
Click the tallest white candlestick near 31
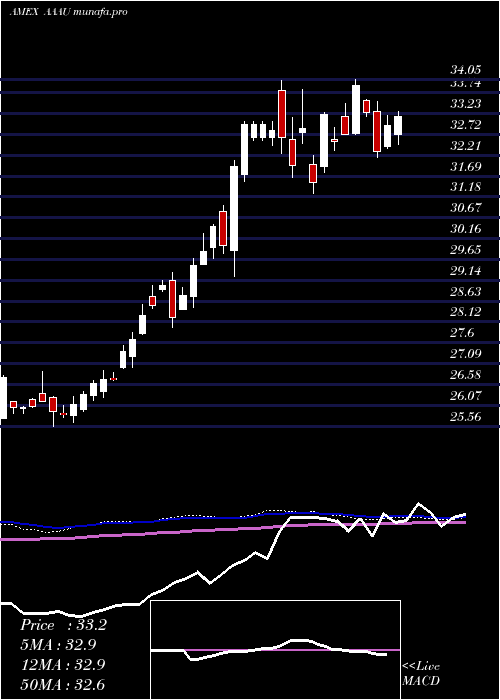234,208
